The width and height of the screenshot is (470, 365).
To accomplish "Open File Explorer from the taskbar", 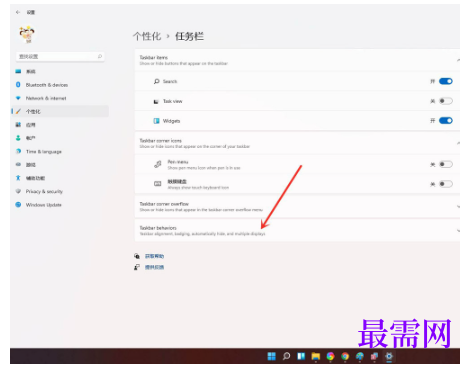I will [x=316, y=356].
